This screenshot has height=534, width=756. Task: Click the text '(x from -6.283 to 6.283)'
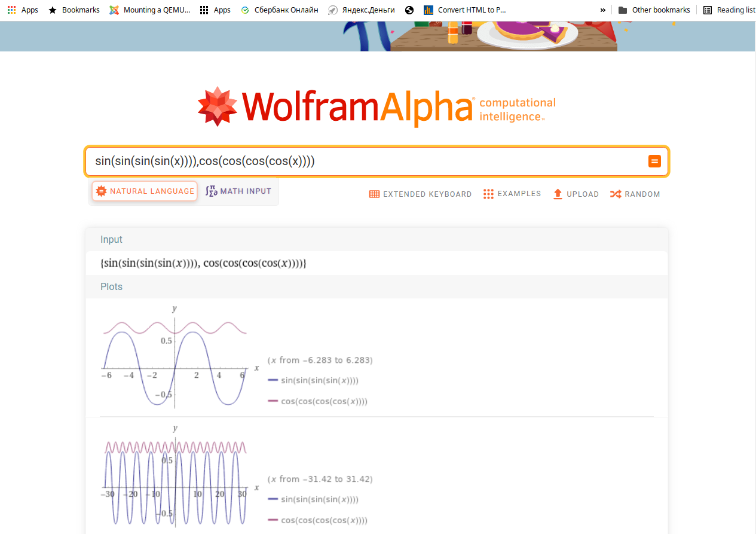click(320, 360)
